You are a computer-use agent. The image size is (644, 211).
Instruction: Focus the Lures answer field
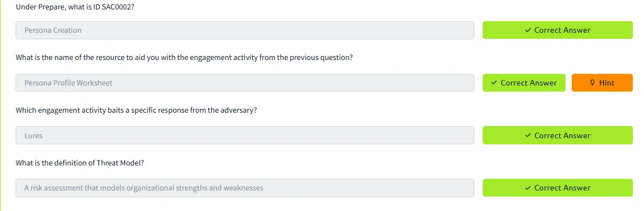[245, 135]
